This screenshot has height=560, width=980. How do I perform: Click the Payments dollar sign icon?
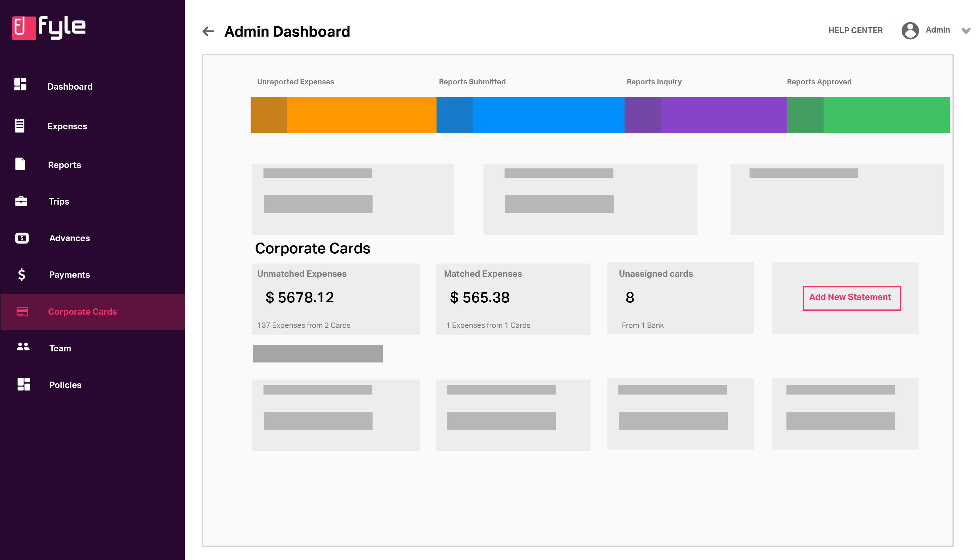pyautogui.click(x=21, y=274)
